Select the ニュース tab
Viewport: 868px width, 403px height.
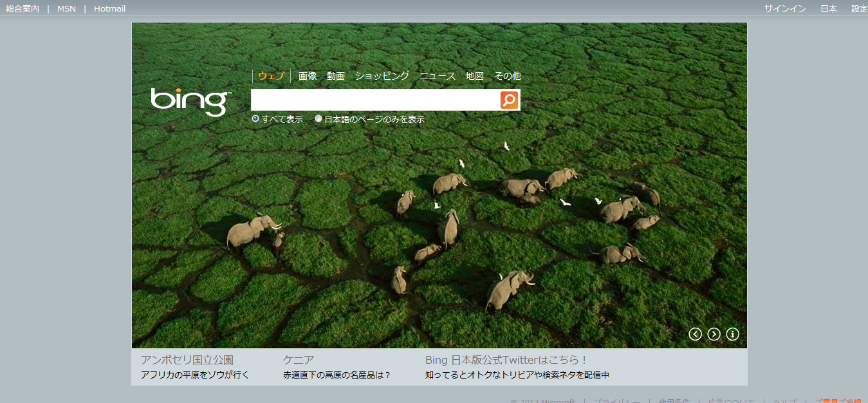point(438,76)
